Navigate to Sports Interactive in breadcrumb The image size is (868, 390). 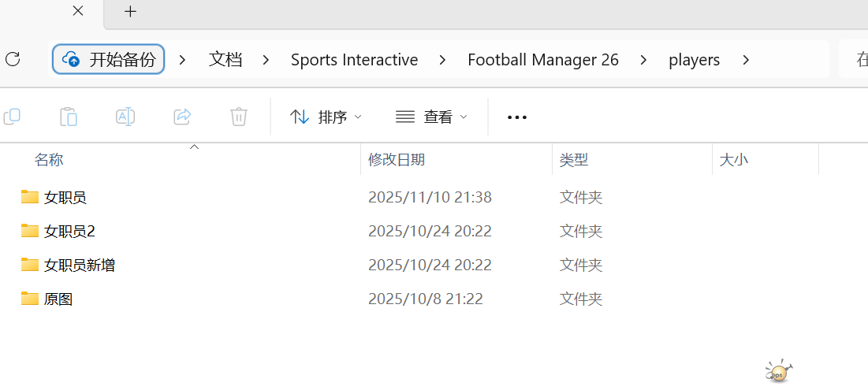pos(354,60)
